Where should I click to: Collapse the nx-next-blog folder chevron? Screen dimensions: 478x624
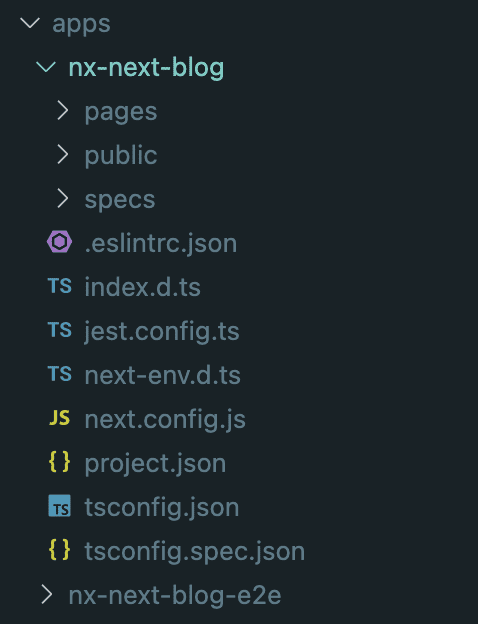(x=46, y=66)
